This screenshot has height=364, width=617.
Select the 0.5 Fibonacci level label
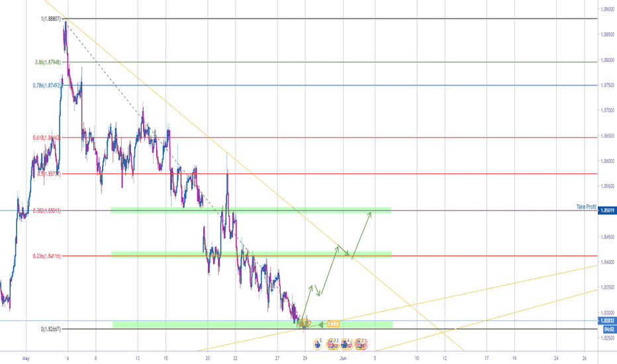click(x=49, y=173)
